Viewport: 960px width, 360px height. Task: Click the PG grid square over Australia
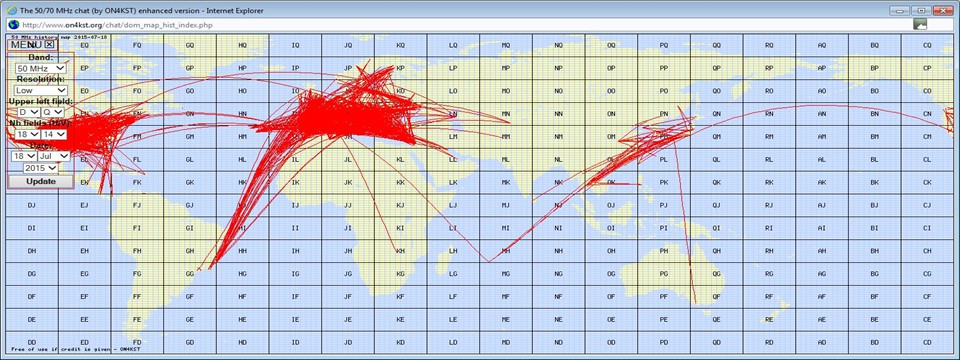664,274
